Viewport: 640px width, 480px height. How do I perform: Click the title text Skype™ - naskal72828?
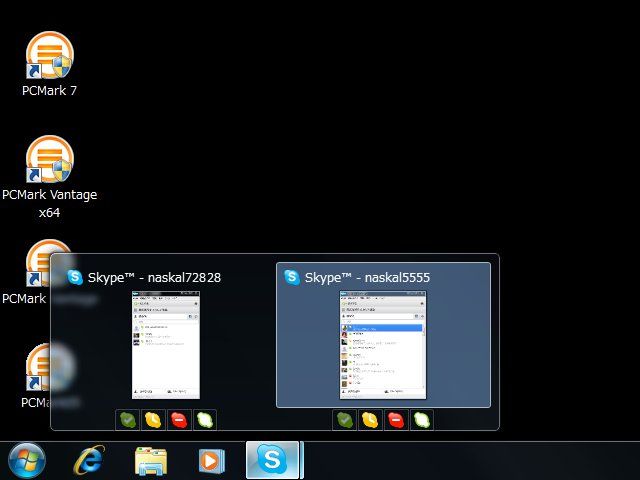pos(154,278)
